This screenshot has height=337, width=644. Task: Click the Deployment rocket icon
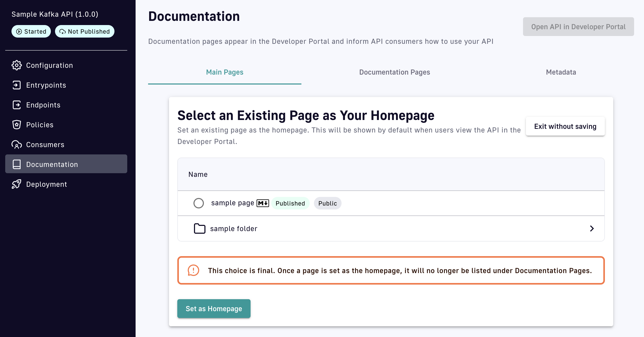coord(17,184)
